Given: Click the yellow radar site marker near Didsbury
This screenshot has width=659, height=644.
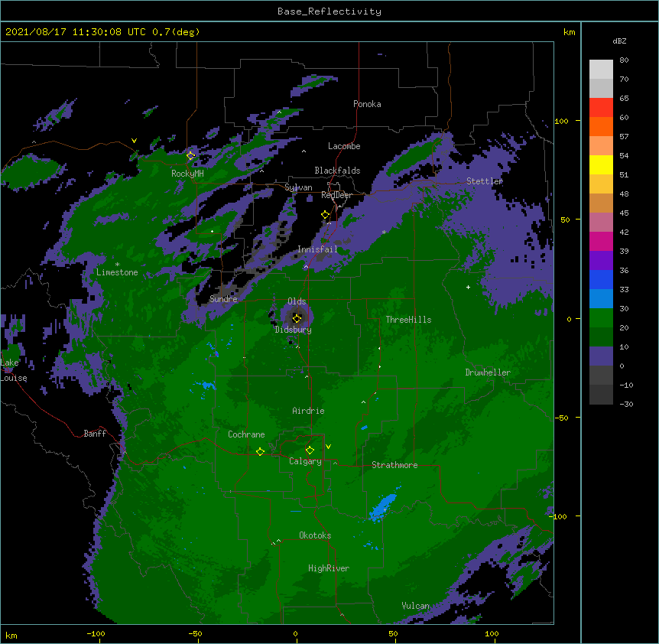Looking at the screenshot, I should [x=297, y=318].
